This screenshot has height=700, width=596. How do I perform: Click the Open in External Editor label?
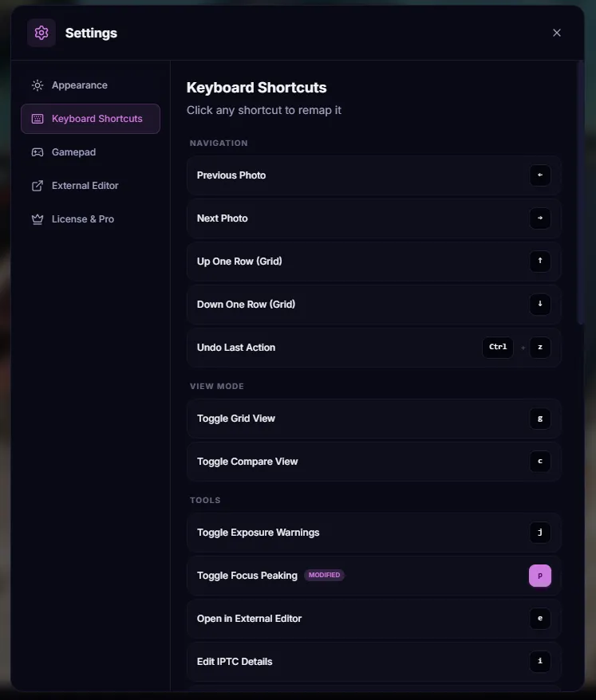[249, 619]
